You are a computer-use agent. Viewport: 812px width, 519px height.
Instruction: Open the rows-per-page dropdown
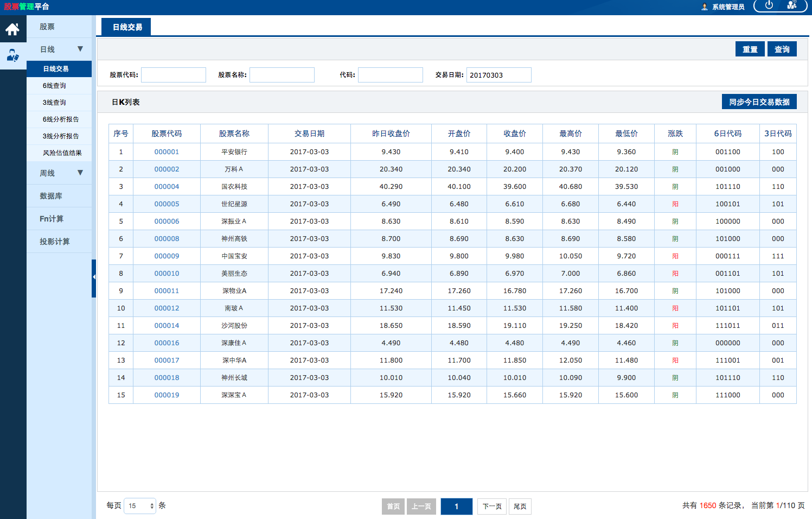(140, 506)
